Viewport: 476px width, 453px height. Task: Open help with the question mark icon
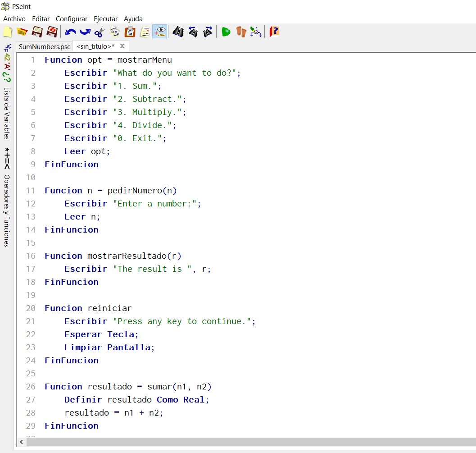point(274,32)
